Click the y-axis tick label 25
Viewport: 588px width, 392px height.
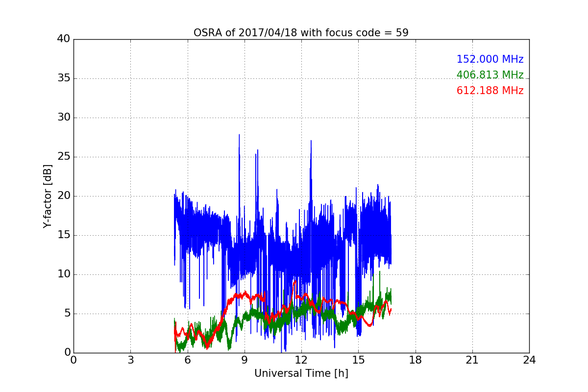64,157
